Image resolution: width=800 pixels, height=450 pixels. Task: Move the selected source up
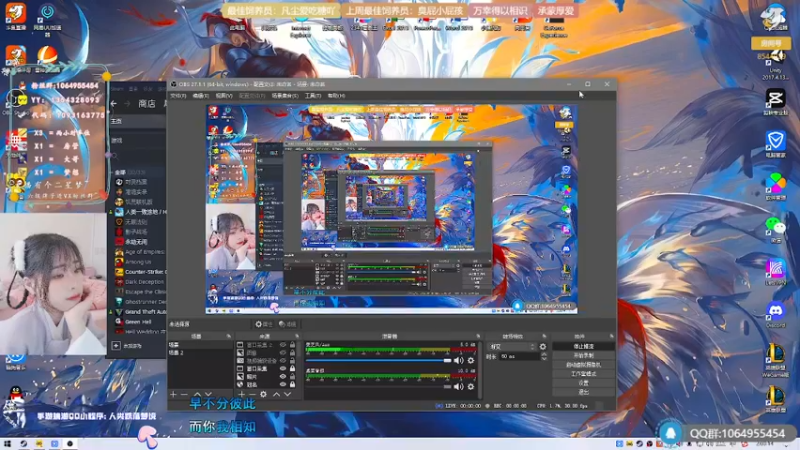(x=276, y=394)
